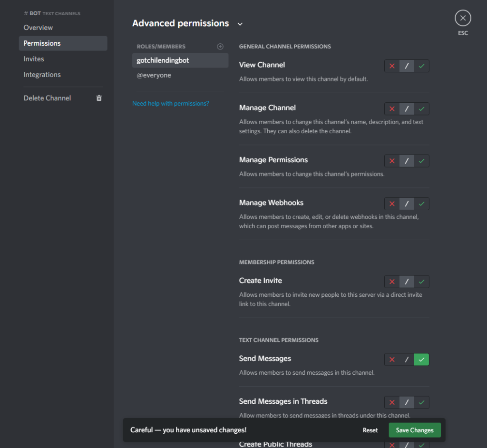
Task: Close settings with the ESC X icon
Action: click(x=463, y=19)
